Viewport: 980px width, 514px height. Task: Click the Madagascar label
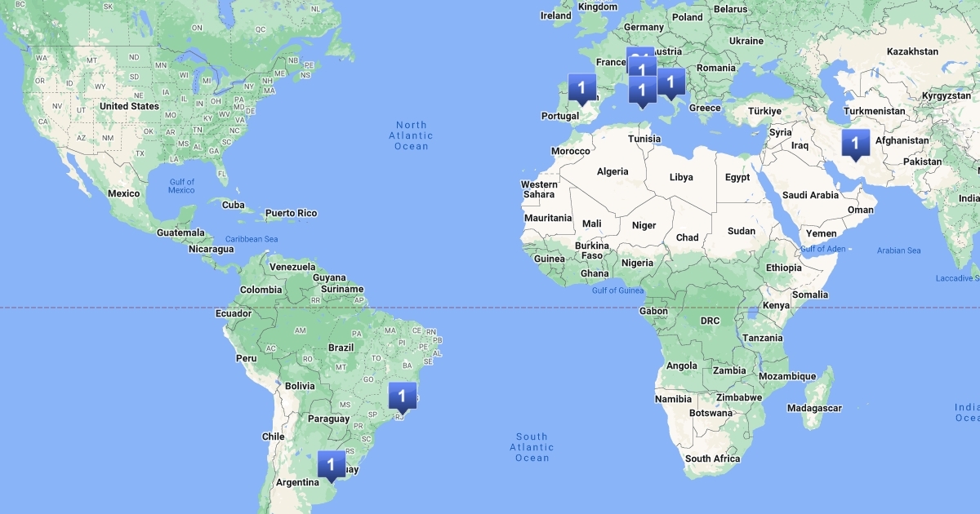[814, 407]
